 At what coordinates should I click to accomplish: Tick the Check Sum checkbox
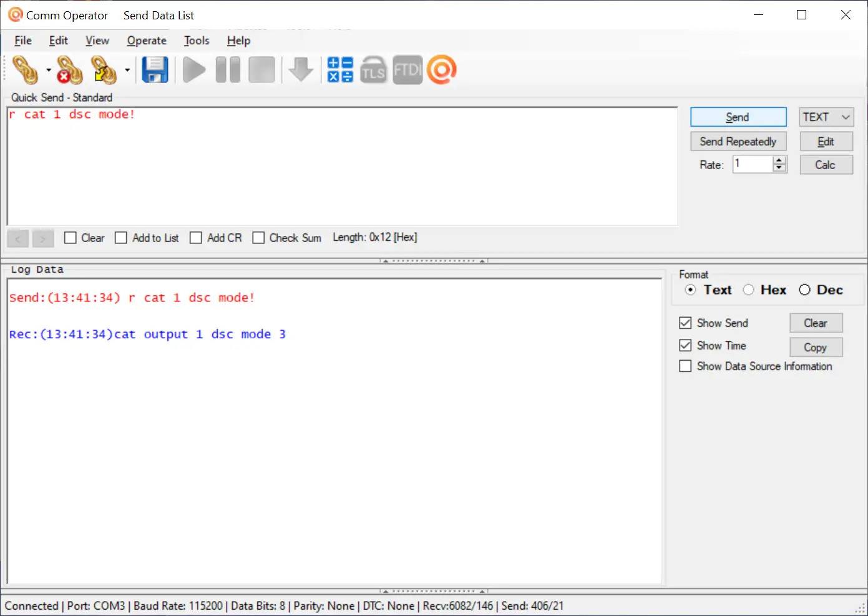(258, 238)
